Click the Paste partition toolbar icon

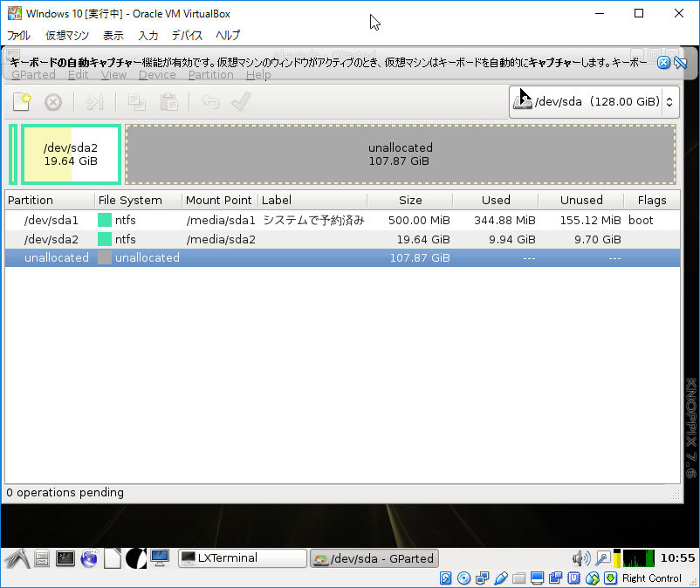tap(169, 102)
